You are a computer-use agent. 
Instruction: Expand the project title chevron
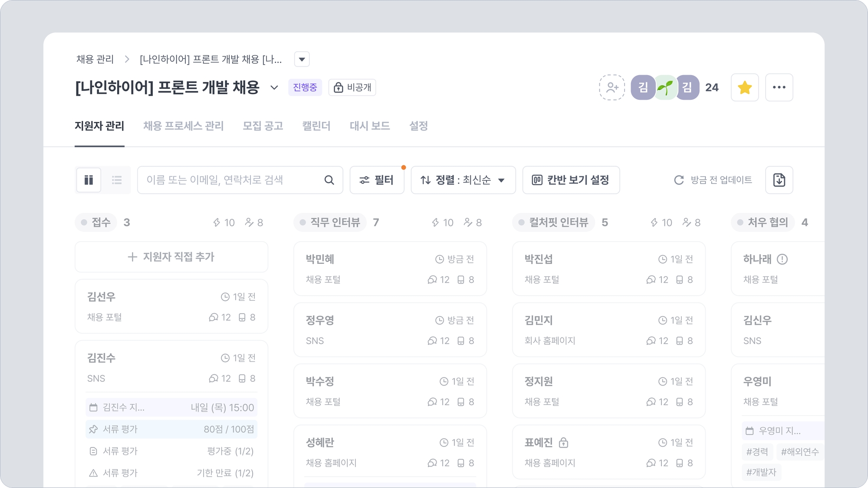[x=274, y=88]
